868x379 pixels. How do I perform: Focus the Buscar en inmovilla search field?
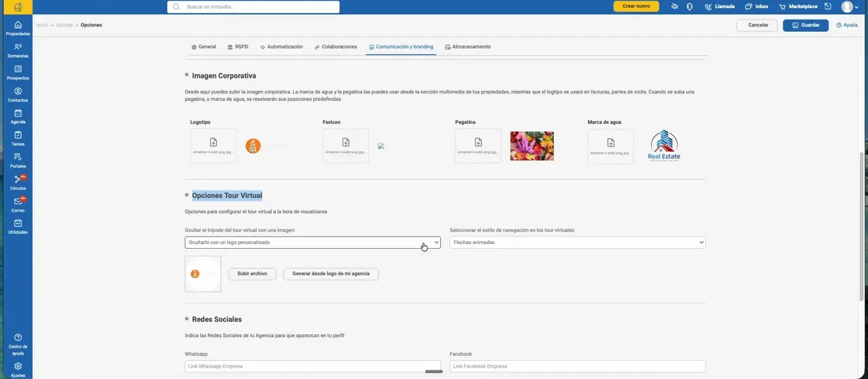click(x=254, y=7)
